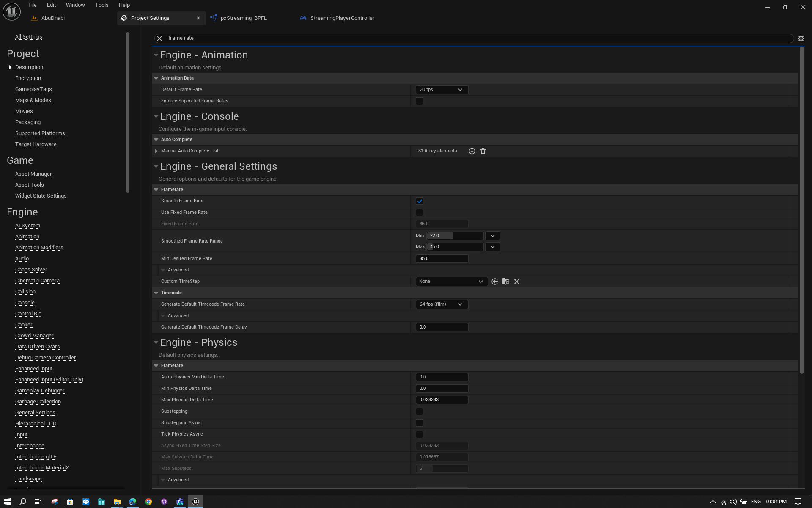Click the Min Desired Frame Rate field

pyautogui.click(x=442, y=259)
